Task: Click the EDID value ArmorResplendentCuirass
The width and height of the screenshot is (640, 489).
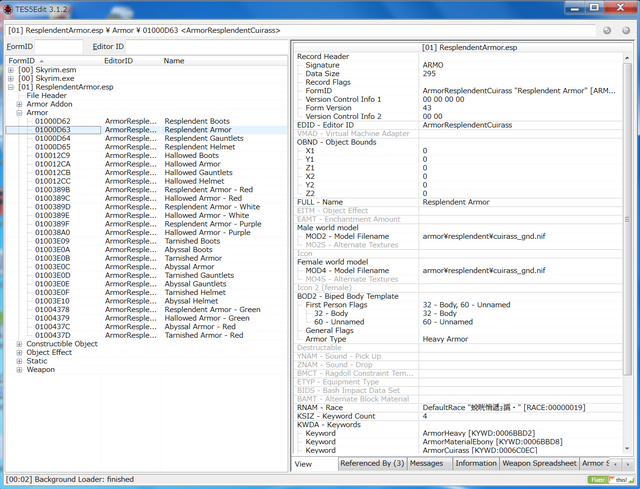Action: (467, 125)
